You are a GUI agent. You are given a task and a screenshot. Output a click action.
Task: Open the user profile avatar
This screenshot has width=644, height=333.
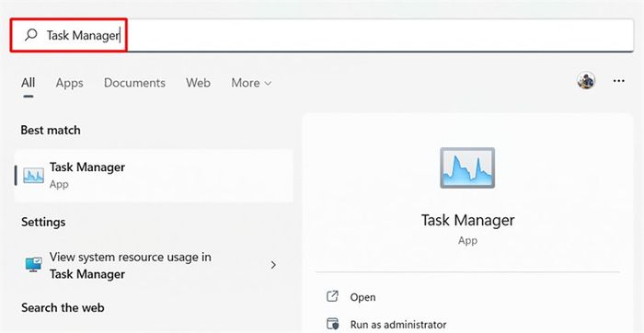(x=586, y=81)
